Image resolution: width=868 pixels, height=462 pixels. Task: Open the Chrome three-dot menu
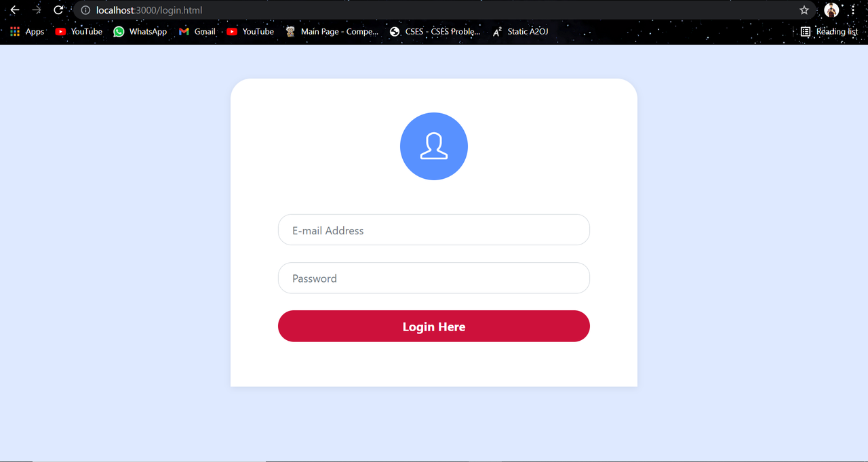click(x=853, y=10)
